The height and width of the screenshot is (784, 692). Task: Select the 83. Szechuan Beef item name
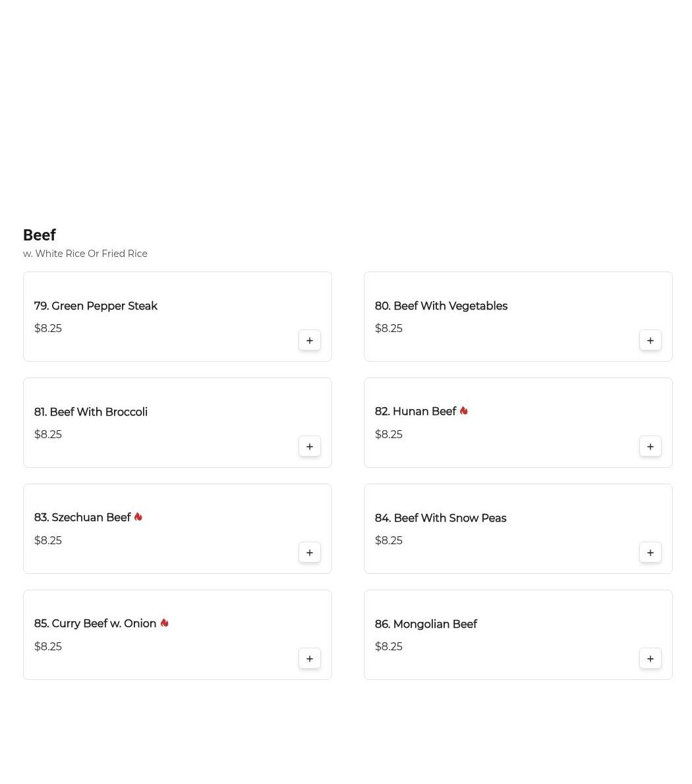(82, 517)
